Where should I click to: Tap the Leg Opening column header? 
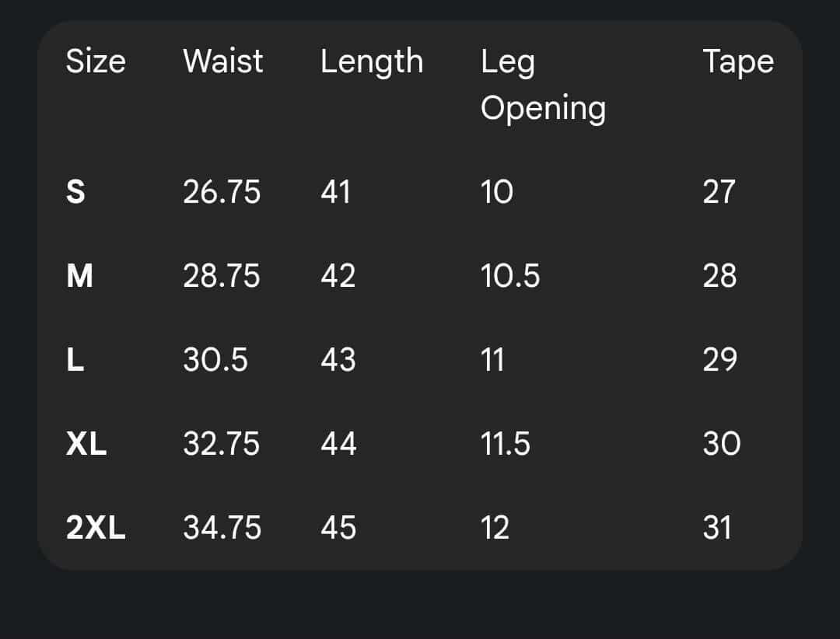(x=543, y=84)
